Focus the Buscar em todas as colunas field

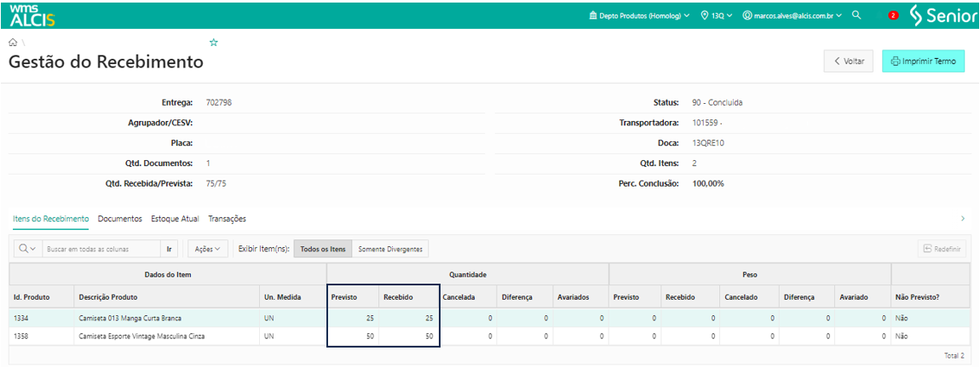[101, 249]
